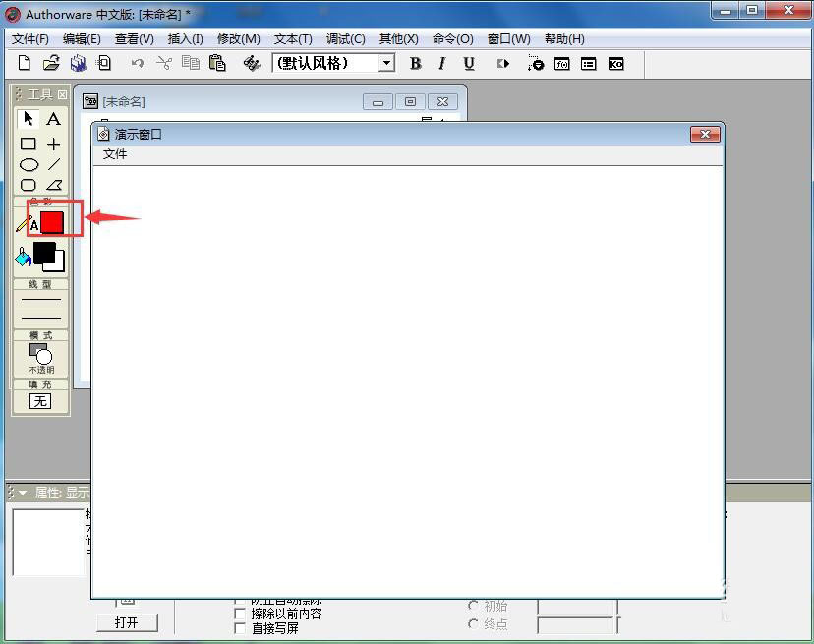814x644 pixels.
Task: Choose the Rectangle drawing tool
Action: click(27, 144)
